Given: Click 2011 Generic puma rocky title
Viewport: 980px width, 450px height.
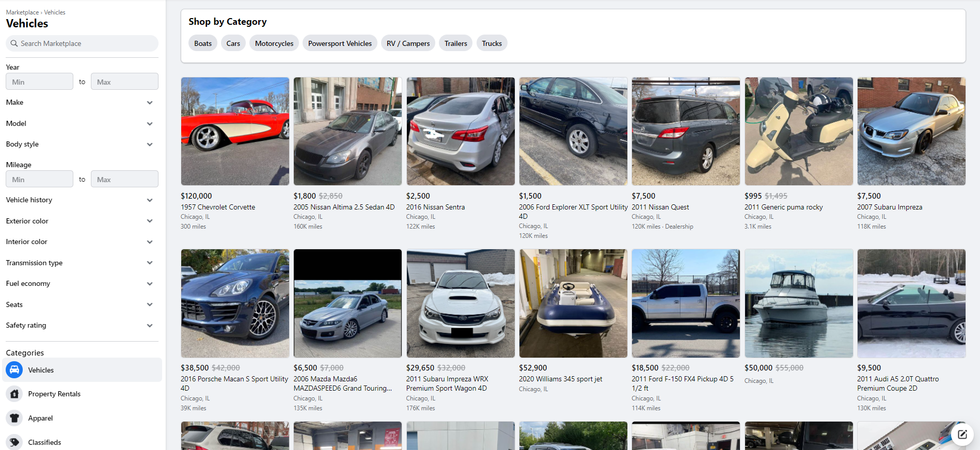Looking at the screenshot, I should [x=784, y=207].
